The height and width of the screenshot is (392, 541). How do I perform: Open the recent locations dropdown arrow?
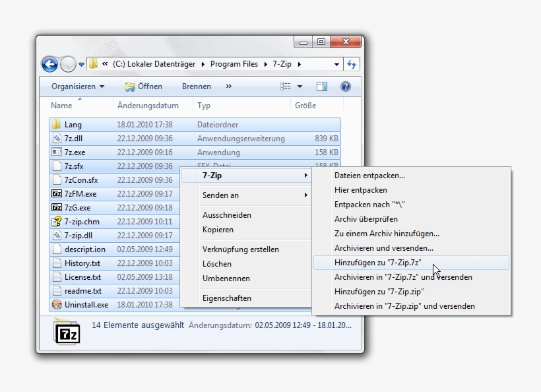point(81,65)
